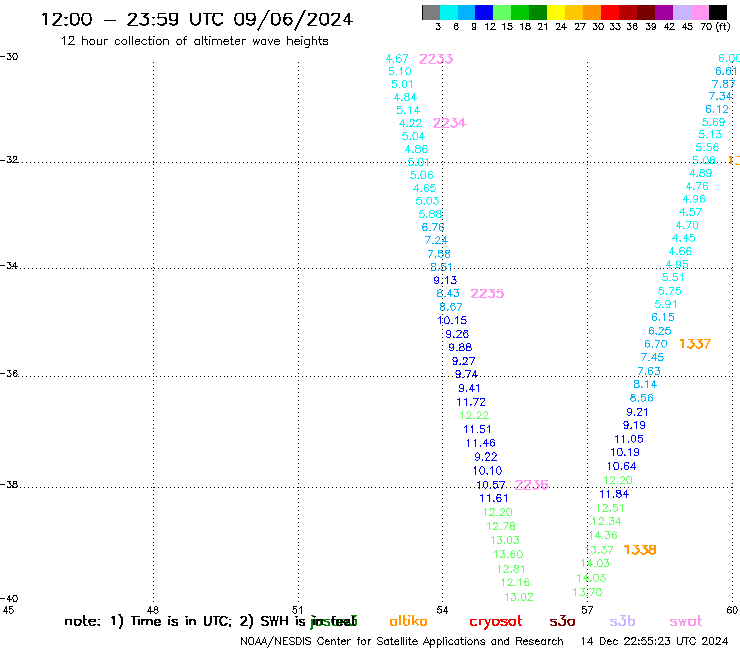This screenshot has height=650, width=740.
Task: Click the green 12.22 wave height value
Action: (x=474, y=415)
